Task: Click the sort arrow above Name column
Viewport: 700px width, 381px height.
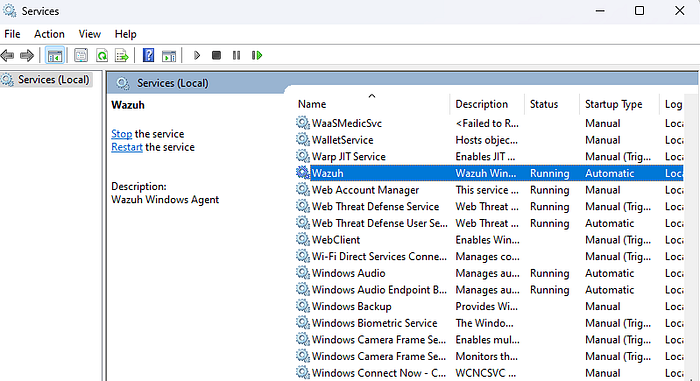Action: click(372, 96)
